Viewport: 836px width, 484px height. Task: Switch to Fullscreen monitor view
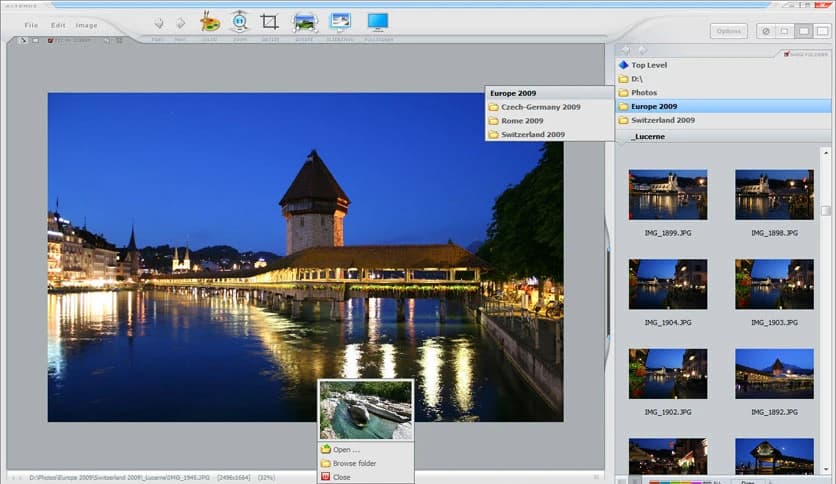(378, 22)
